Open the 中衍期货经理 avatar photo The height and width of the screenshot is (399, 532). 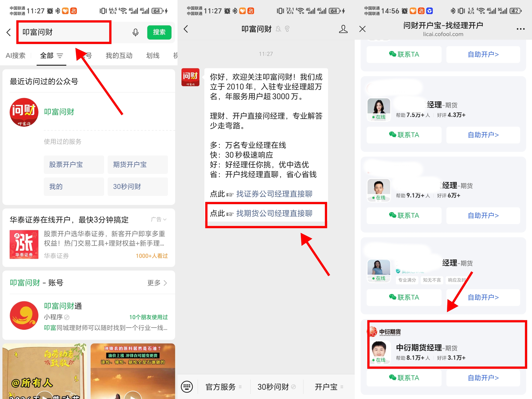pos(379,352)
